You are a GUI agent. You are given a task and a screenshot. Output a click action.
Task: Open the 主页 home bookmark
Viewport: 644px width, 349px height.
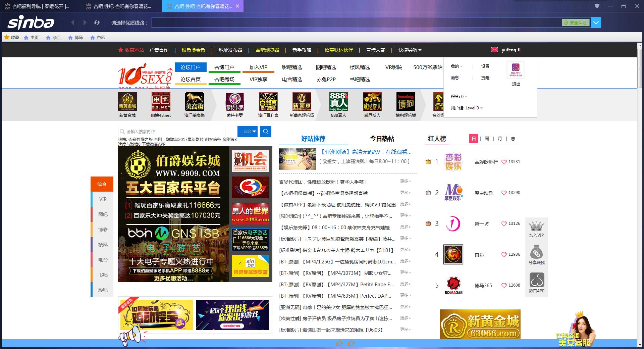[31, 38]
